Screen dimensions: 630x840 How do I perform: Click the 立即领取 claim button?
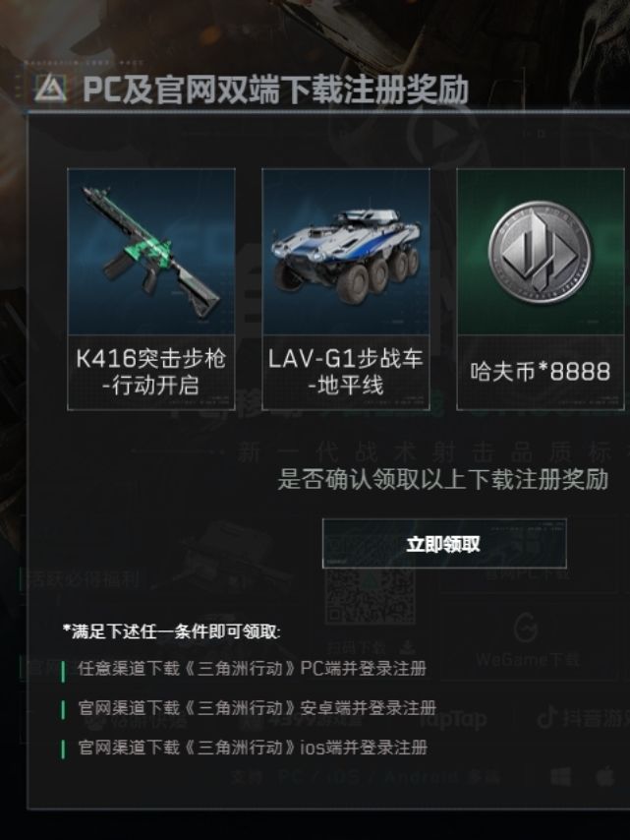[444, 544]
